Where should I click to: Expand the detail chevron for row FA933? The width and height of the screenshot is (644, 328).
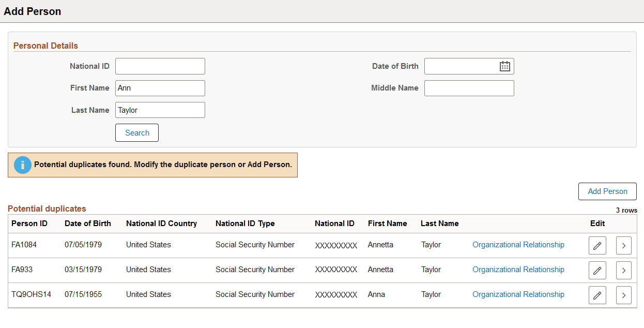click(x=623, y=270)
